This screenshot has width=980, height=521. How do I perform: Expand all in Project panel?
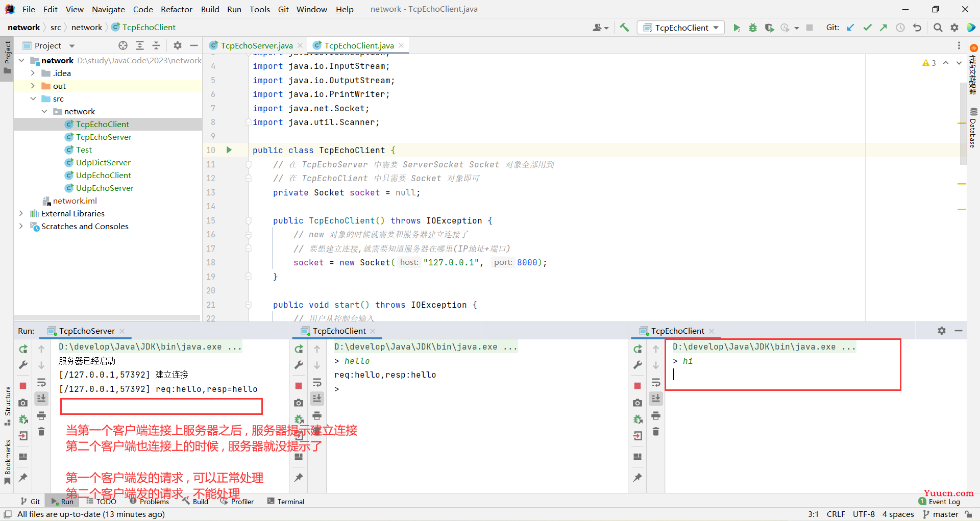(140, 45)
